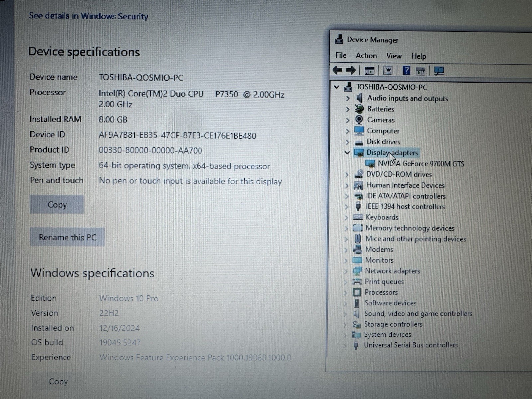532x399 pixels.
Task: Click Device name value TOSHIBA-QOSMIO-PC in specifications
Action: (x=141, y=77)
